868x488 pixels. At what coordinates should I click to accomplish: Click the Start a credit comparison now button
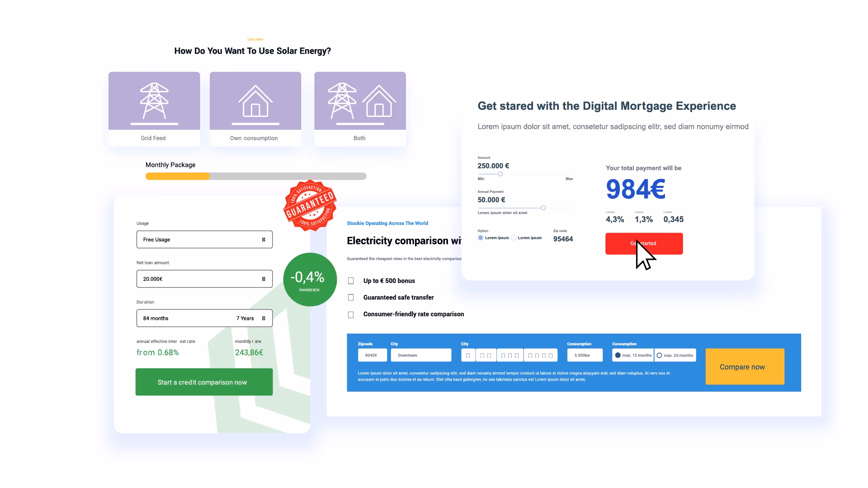204,382
